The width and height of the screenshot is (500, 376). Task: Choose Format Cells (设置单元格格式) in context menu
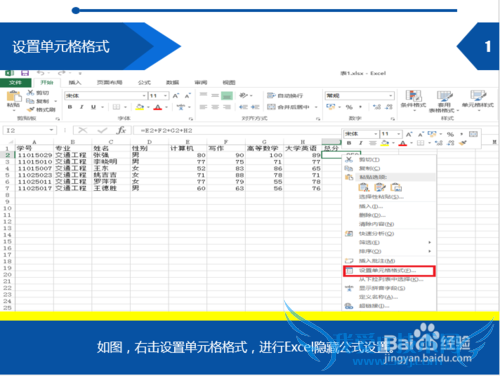(x=389, y=271)
